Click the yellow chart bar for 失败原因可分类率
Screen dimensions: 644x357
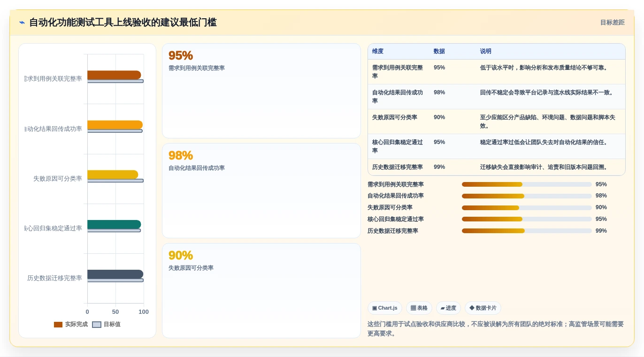click(113, 175)
